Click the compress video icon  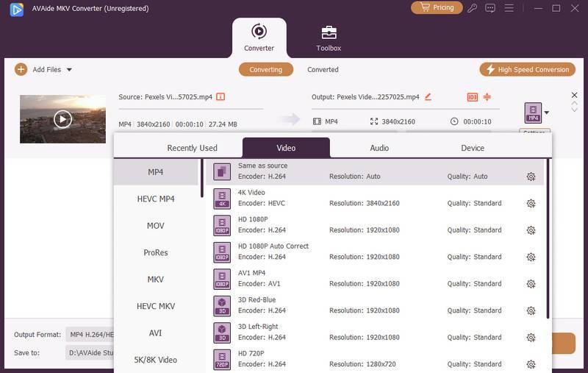click(x=487, y=97)
